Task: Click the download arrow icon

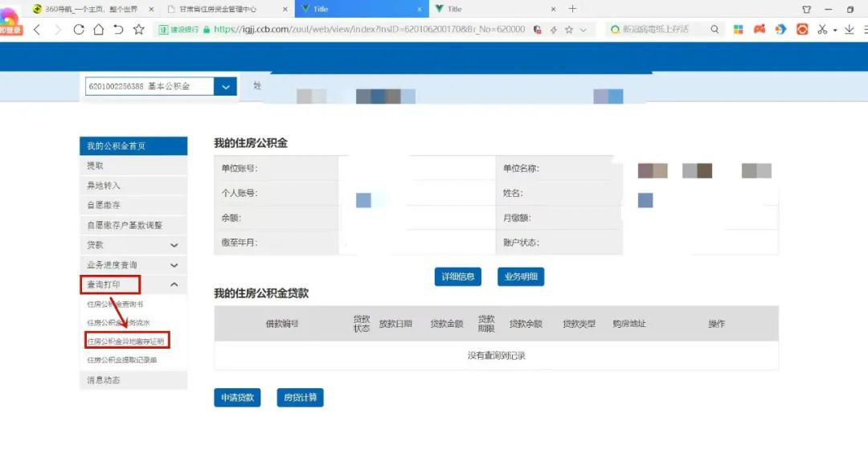Action: point(849,30)
